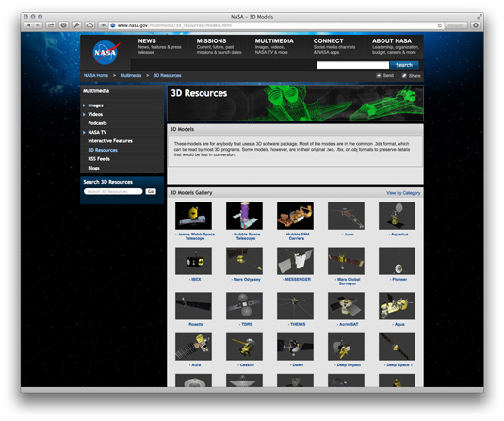Click the NASA logo
The width and height of the screenshot is (504, 421).
[x=106, y=52]
